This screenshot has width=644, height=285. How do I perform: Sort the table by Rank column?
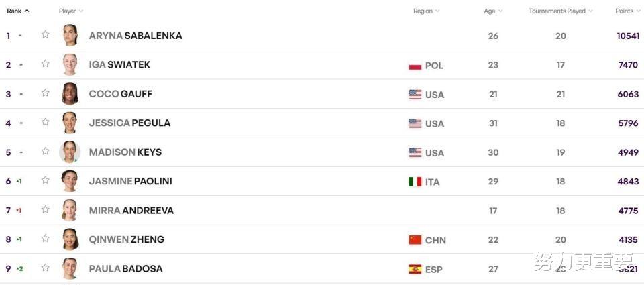click(x=18, y=11)
